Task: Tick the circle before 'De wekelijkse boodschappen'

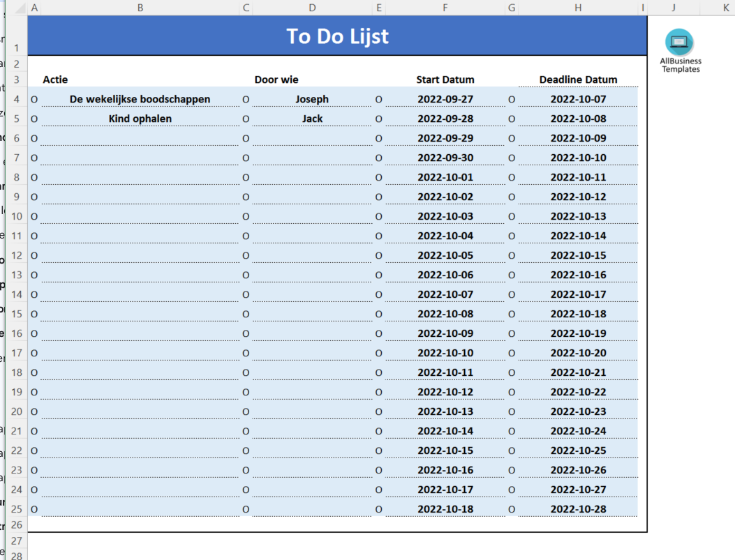Action: (x=34, y=99)
